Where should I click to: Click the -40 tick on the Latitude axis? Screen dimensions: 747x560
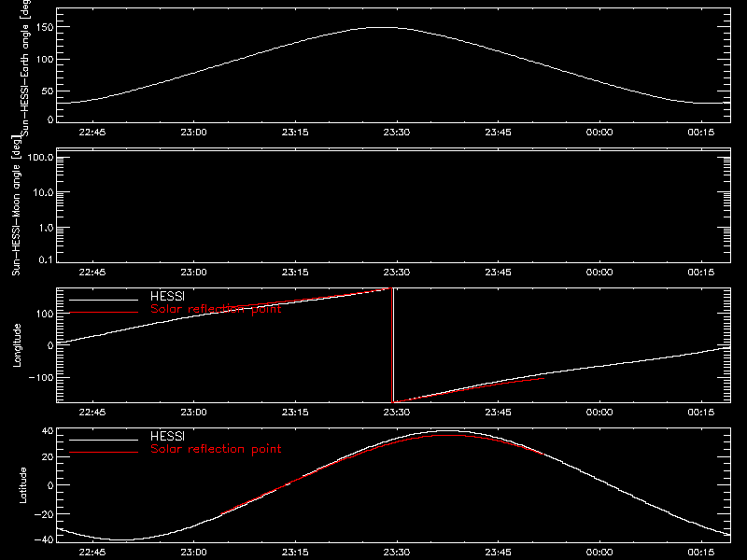(44, 540)
